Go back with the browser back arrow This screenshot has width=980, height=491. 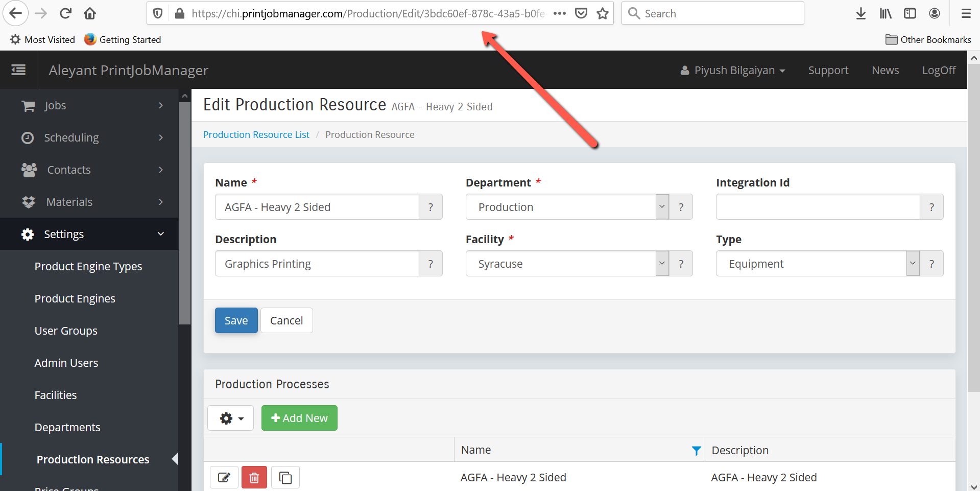15,13
